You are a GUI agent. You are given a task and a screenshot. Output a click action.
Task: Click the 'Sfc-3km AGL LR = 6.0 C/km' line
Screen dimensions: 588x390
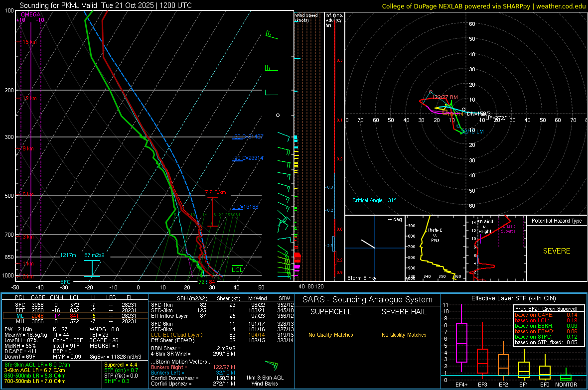coord(37,365)
